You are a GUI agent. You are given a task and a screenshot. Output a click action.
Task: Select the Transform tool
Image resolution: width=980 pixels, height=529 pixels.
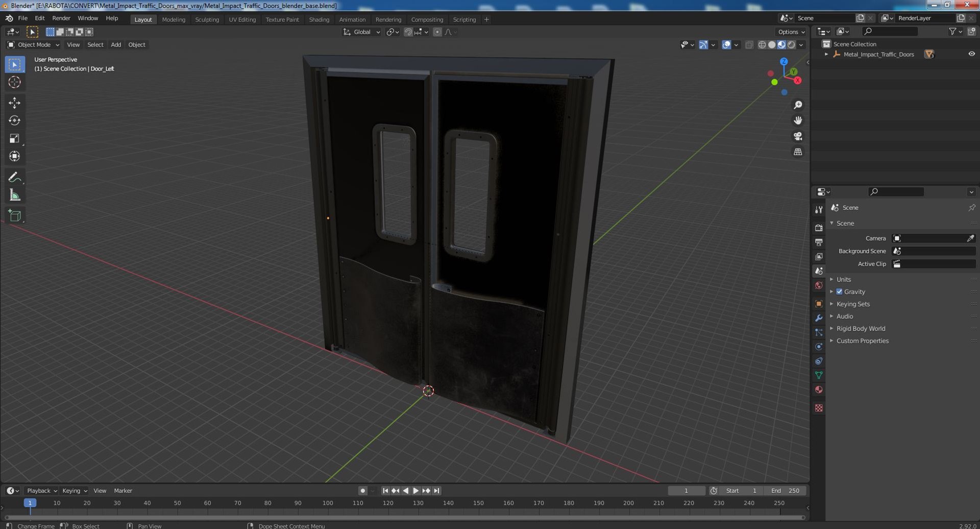pos(14,156)
